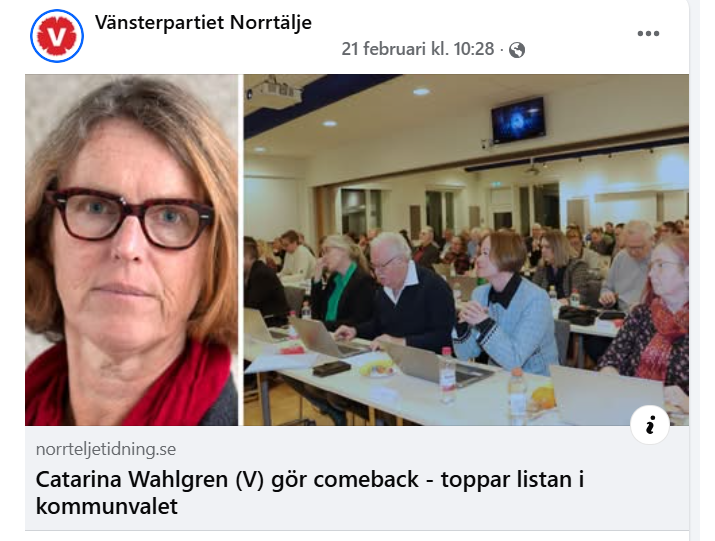Click the globe public audience icon
This screenshot has width=715, height=541.
tap(517, 50)
